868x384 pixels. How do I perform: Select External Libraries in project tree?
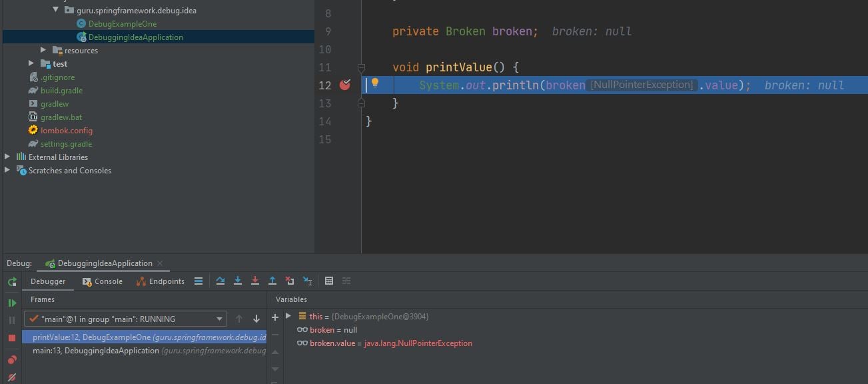tap(58, 157)
